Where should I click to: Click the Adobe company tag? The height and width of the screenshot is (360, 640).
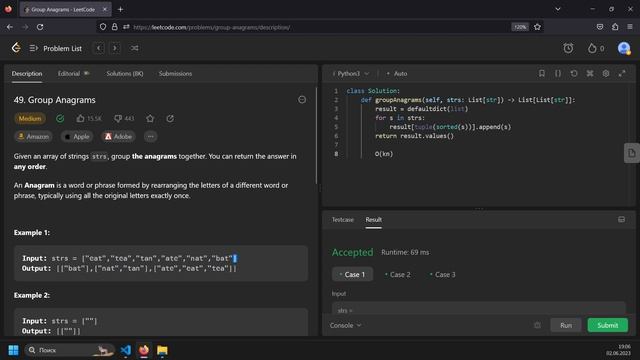(118, 136)
